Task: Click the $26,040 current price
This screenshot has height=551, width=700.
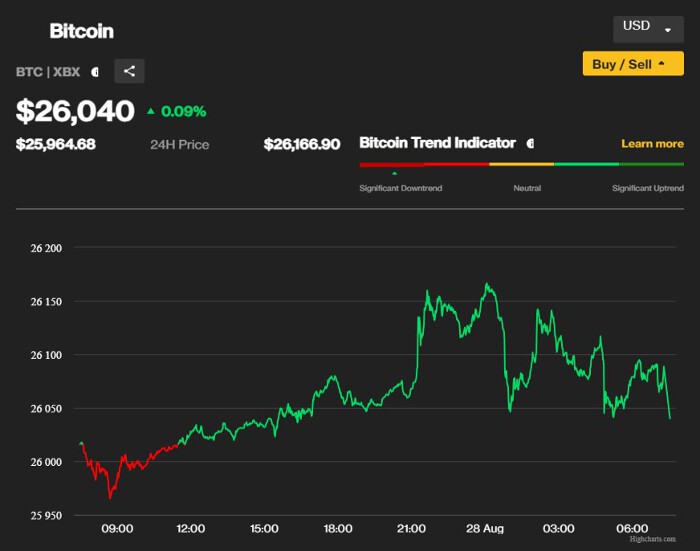Action: 75,111
